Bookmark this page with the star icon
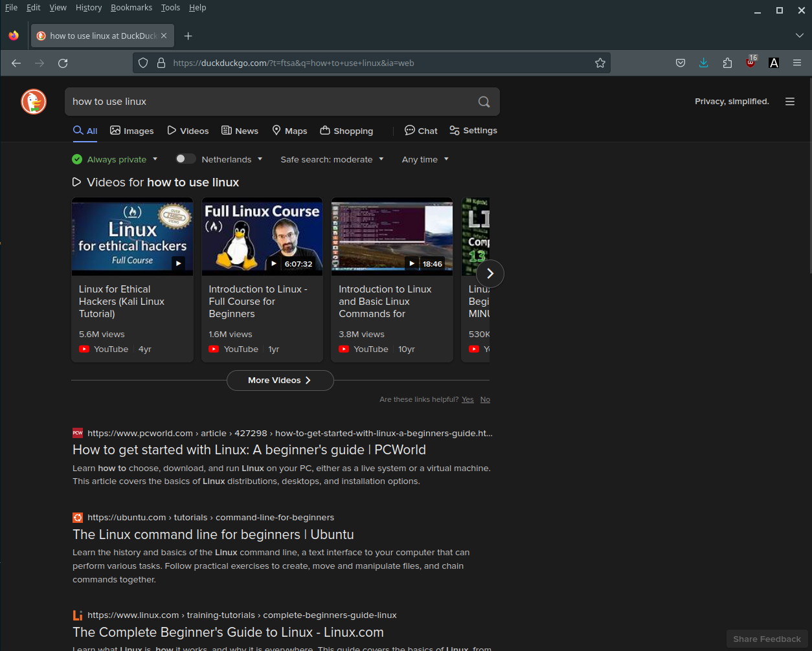 pos(600,63)
